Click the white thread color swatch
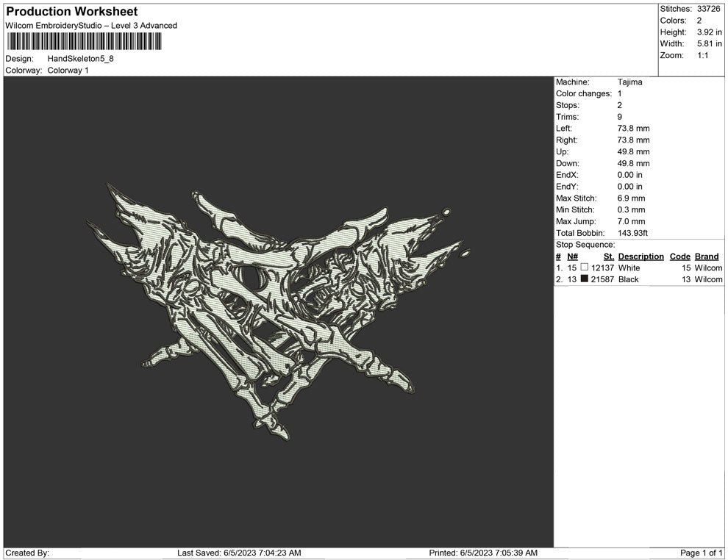The image size is (728, 560). point(585,268)
